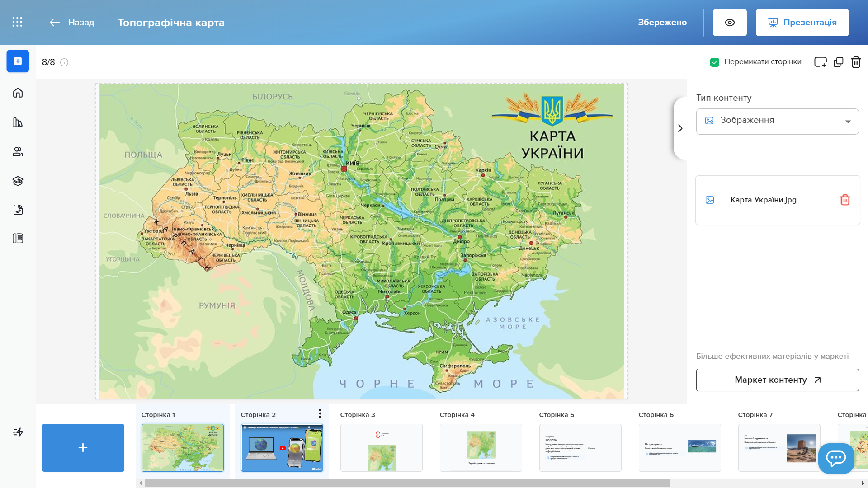Open Маркет контенту link button
Viewport: 868px width, 488px height.
(x=777, y=380)
